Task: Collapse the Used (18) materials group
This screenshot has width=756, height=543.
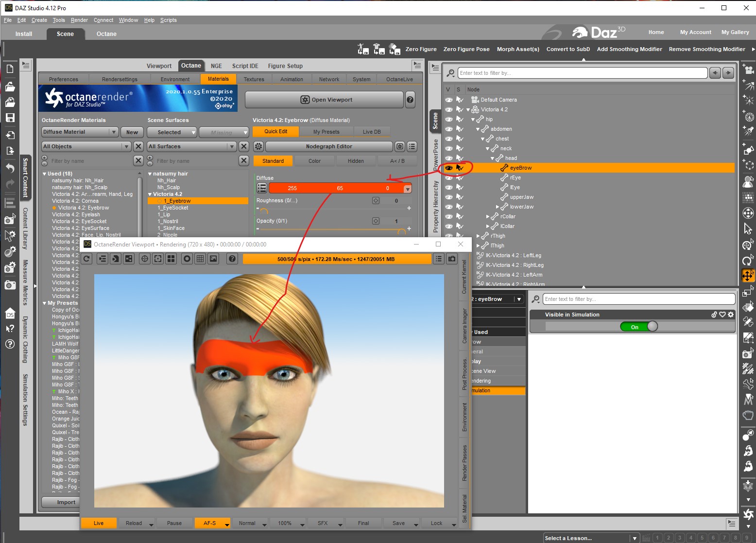Action: pos(45,174)
